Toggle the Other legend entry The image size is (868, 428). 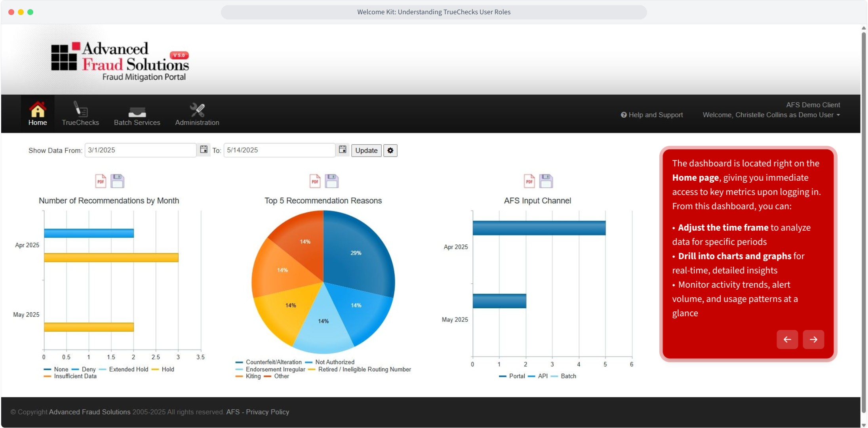point(277,376)
